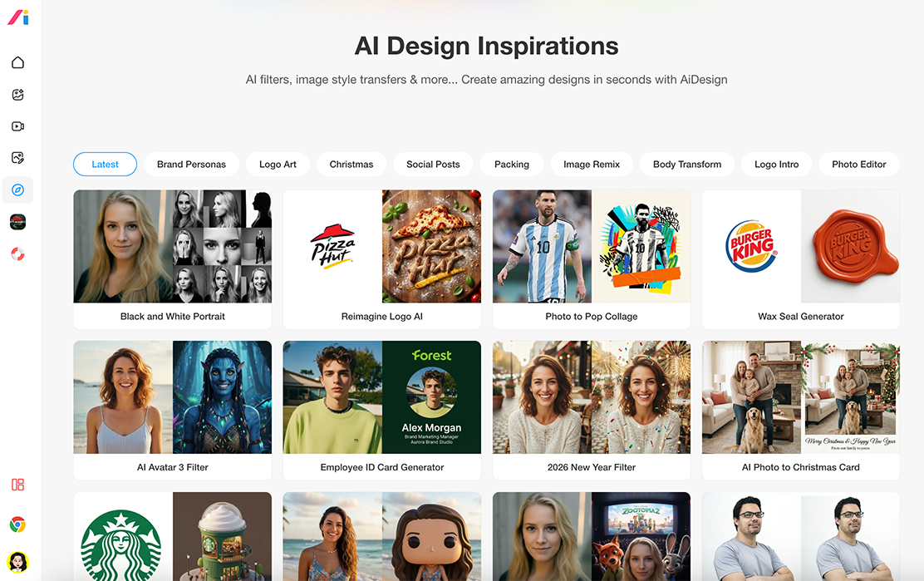This screenshot has width=924, height=581.
Task: Click the lifebuoy help icon
Action: coord(17,254)
